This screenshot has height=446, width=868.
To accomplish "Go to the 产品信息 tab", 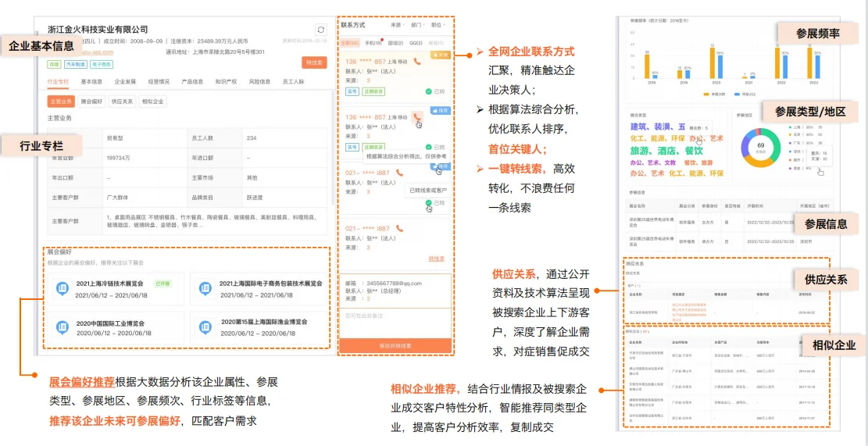I will [x=192, y=81].
